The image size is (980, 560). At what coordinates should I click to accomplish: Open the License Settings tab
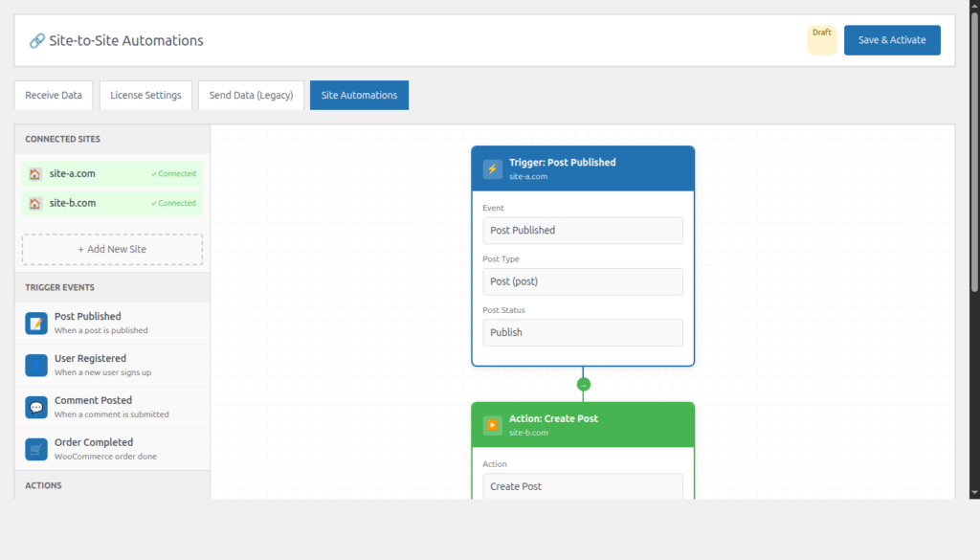145,95
